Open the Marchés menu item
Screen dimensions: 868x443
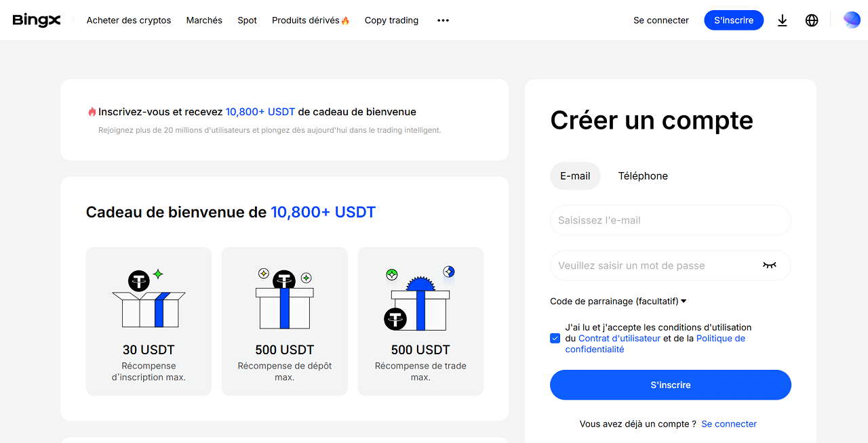[204, 20]
